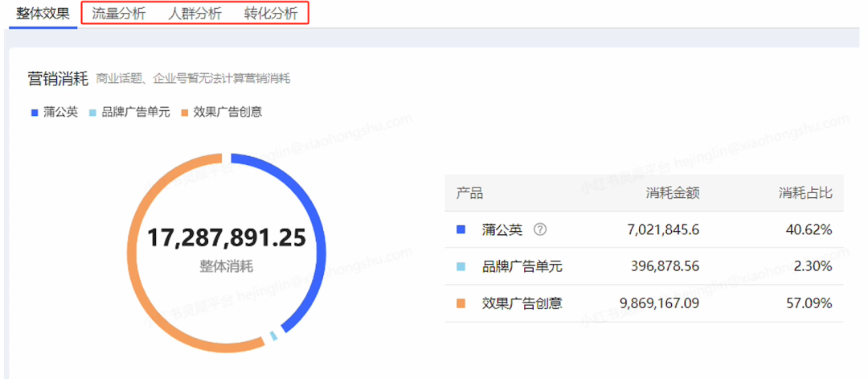
Task: Sort by the 消耗占比 column header
Action: coord(805,193)
